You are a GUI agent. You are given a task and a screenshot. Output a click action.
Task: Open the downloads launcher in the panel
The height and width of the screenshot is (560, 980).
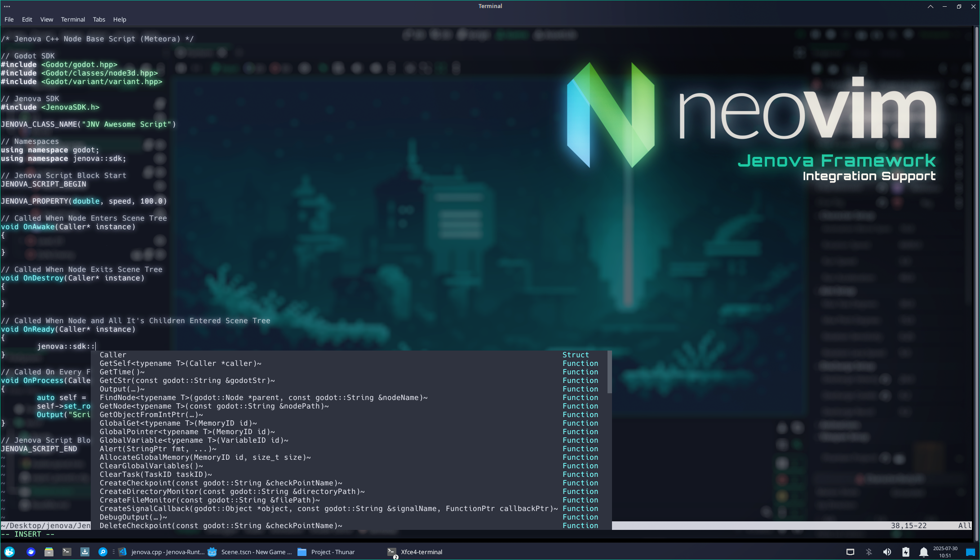(x=85, y=552)
